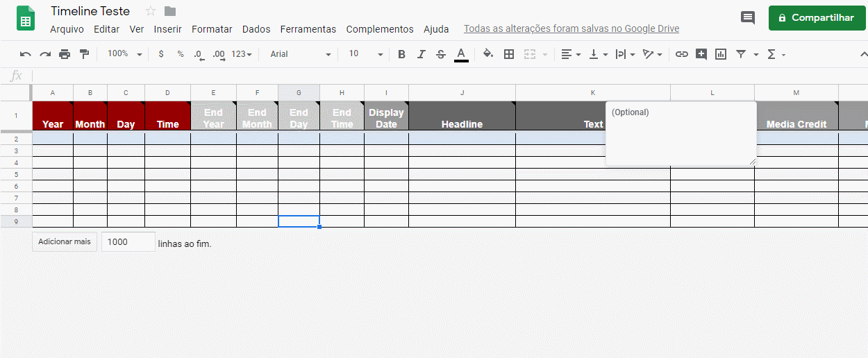Open text rotation dropdown

tap(652, 54)
